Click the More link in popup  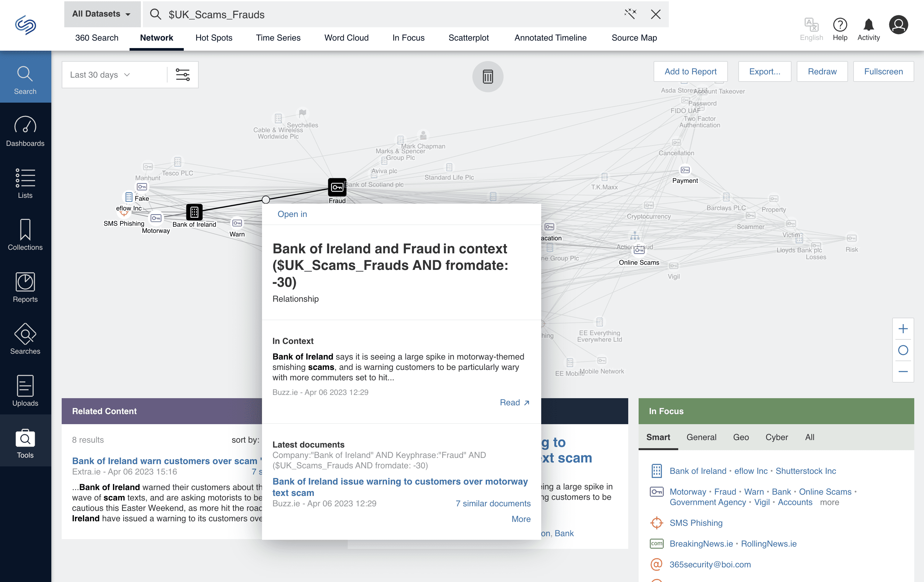[x=521, y=519]
